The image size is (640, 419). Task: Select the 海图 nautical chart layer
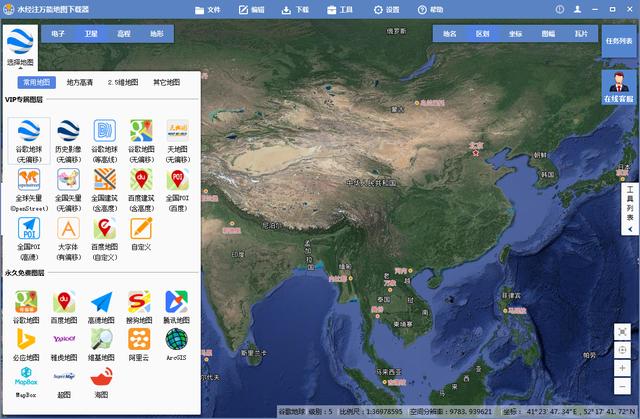pos(103,381)
